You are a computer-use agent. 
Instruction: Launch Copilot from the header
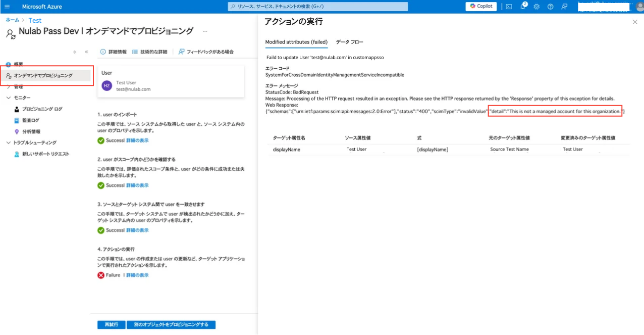tap(481, 7)
